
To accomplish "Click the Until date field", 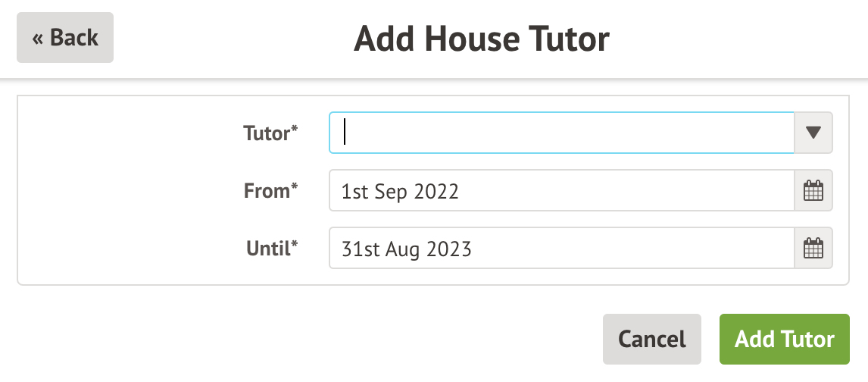I will (x=560, y=248).
